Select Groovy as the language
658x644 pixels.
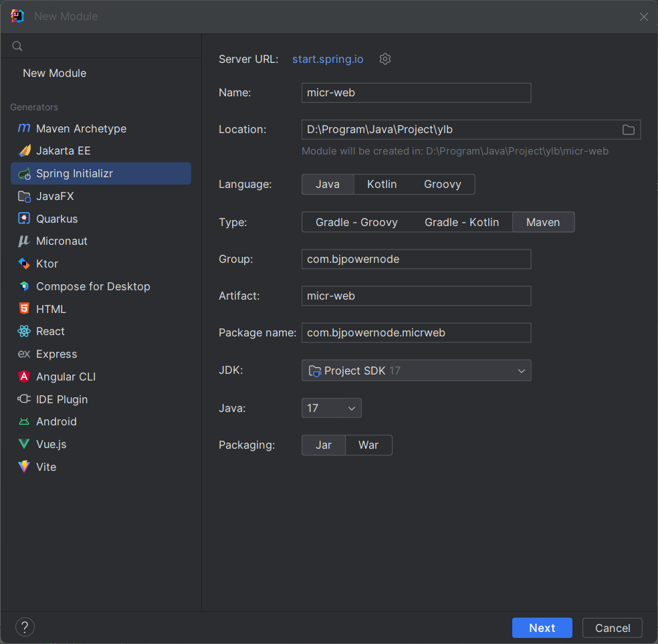[442, 184]
